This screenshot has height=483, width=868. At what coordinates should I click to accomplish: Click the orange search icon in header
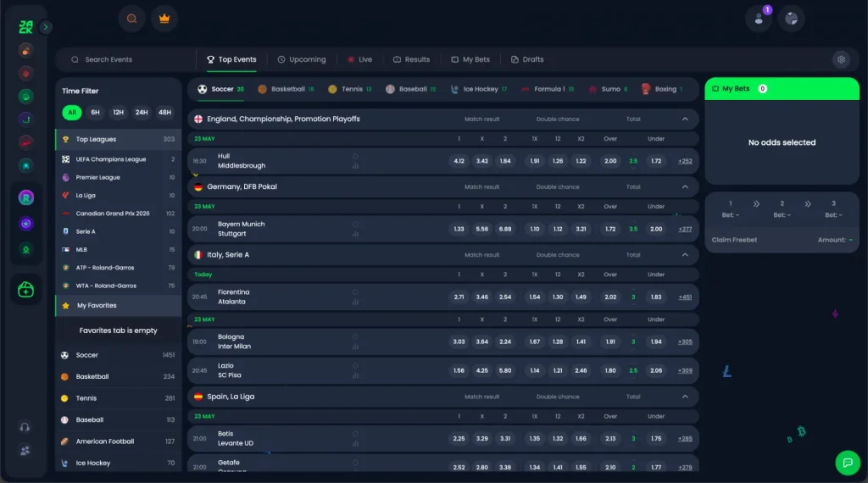(x=131, y=19)
